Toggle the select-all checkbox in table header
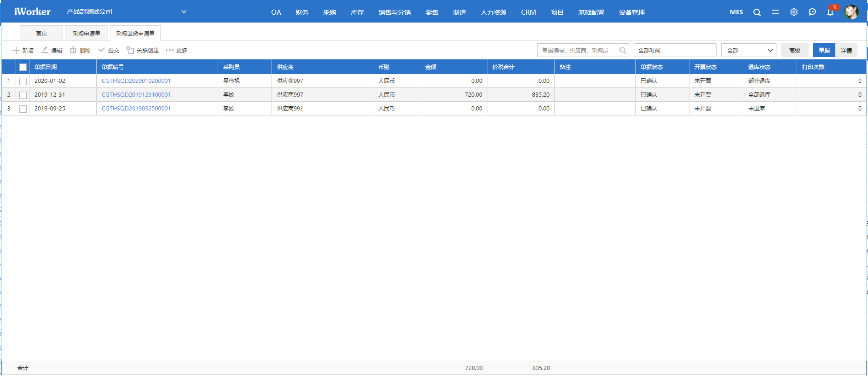Viewport: 868px width, 376px height. click(23, 67)
